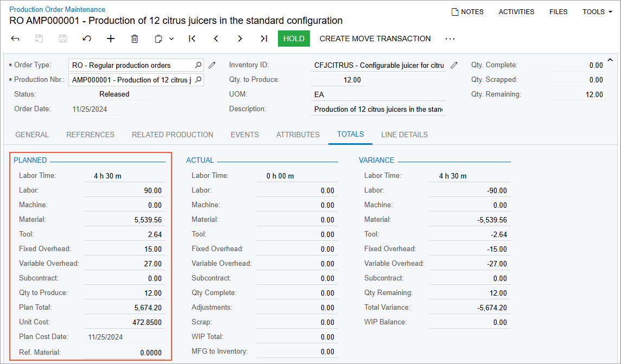This screenshot has height=364, width=621.
Task: Go to the previous record
Action: point(216,39)
